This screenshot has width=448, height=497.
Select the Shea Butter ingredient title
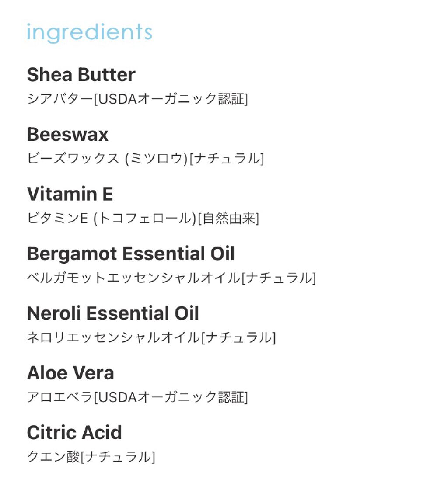[x=81, y=75]
